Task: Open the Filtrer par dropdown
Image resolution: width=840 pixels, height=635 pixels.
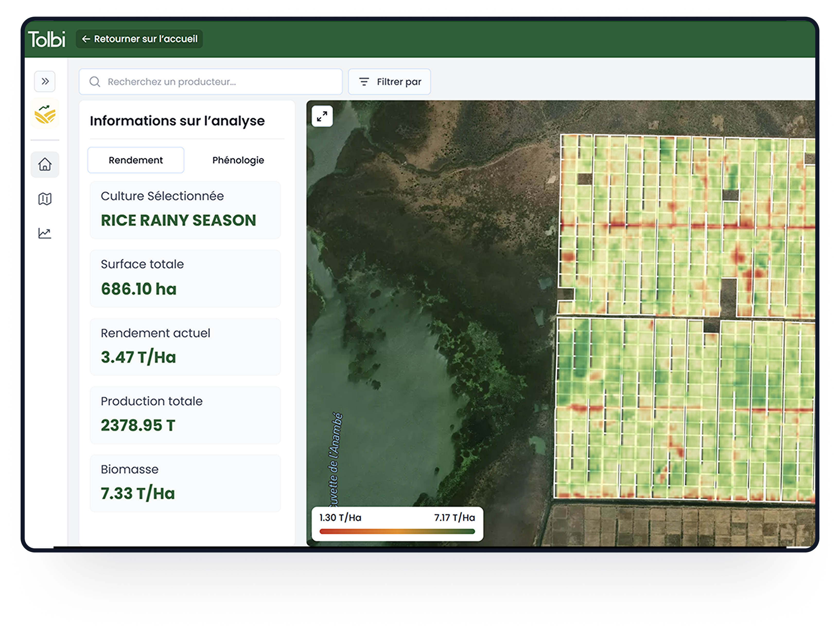Action: tap(389, 82)
